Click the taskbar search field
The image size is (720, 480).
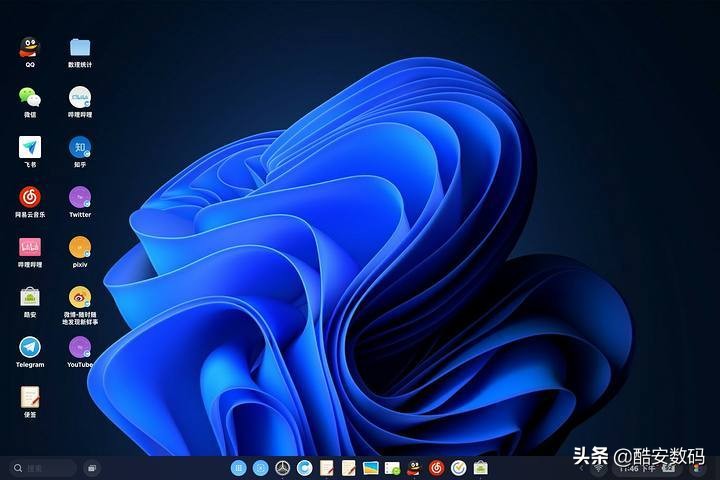point(42,468)
